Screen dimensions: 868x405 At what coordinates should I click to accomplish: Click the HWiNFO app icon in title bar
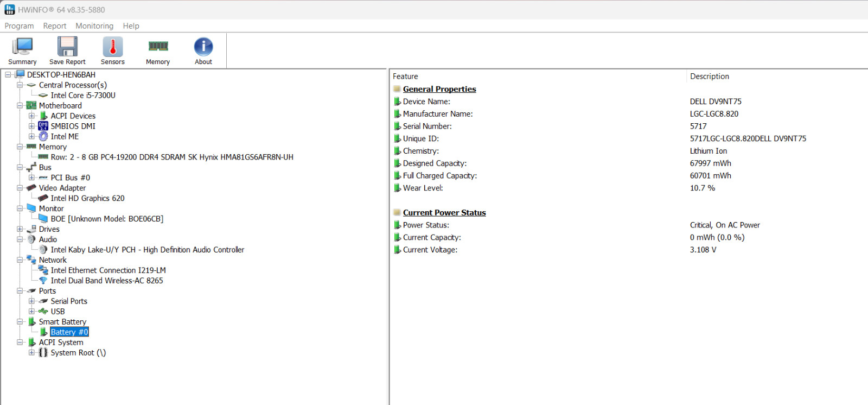coord(10,9)
